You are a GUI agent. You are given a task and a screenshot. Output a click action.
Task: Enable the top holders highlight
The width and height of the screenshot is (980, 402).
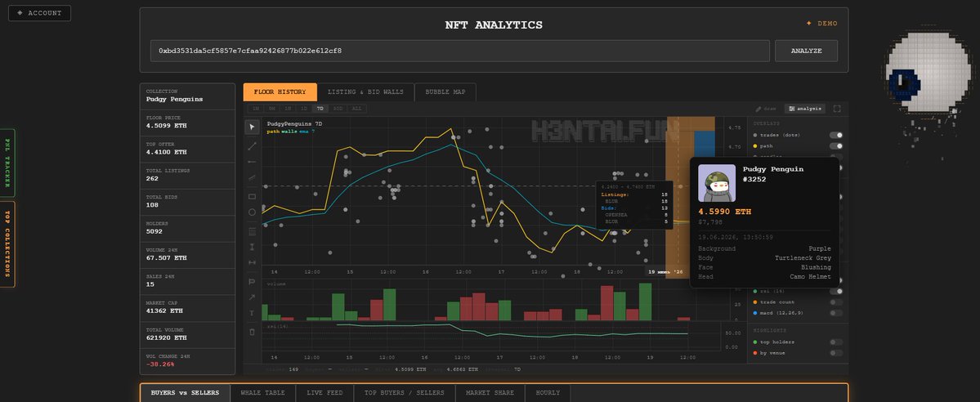pyautogui.click(x=835, y=342)
